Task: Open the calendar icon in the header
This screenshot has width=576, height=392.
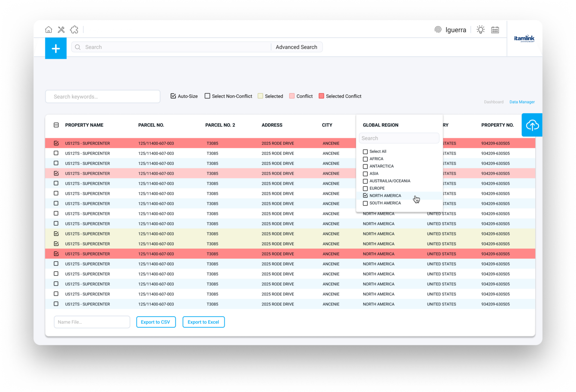Action: coord(495,29)
